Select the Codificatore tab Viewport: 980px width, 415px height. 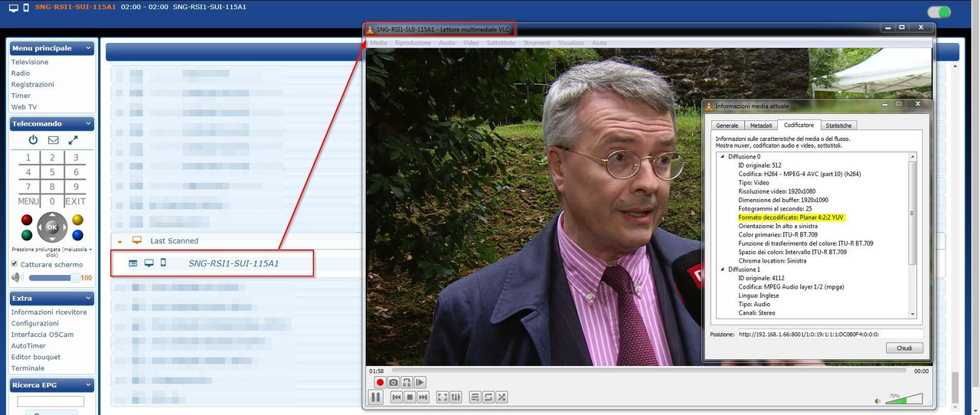(x=799, y=124)
